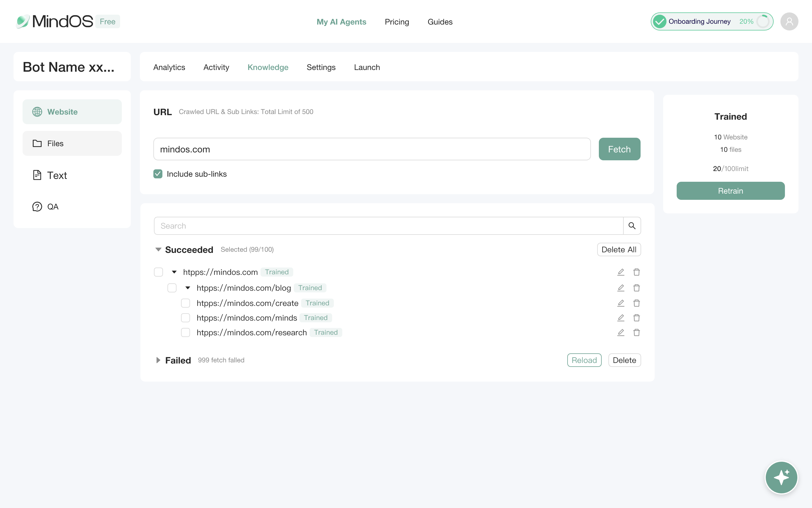The width and height of the screenshot is (812, 508).
Task: Click the Files folder icon
Action: tap(37, 143)
